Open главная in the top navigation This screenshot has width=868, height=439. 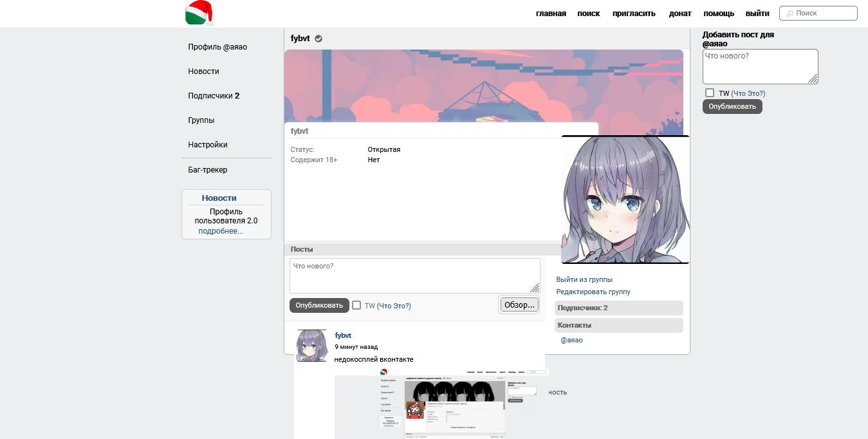tap(551, 14)
